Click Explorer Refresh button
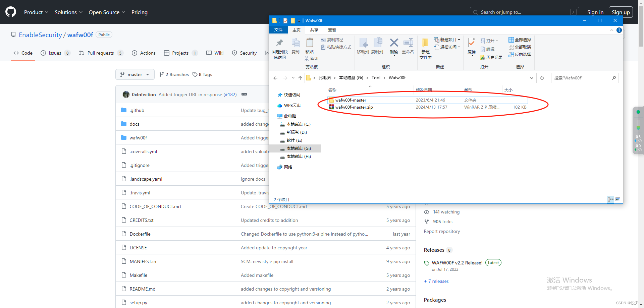Screen dimensions: 644x308 tap(542, 78)
